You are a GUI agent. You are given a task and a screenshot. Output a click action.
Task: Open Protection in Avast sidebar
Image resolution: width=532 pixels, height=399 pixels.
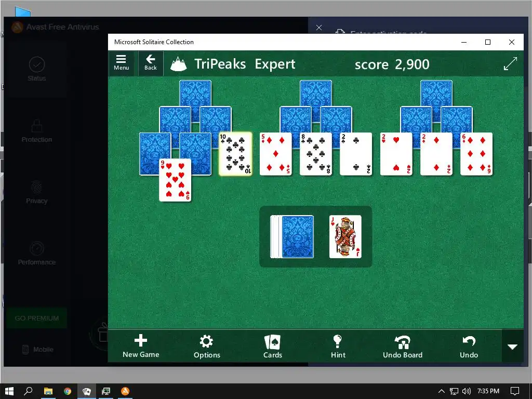click(37, 131)
